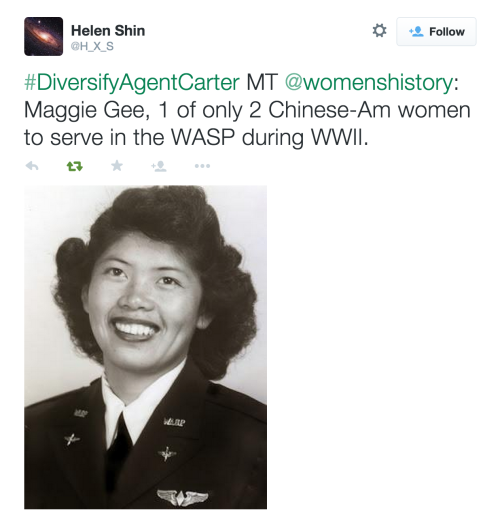This screenshot has width=500, height=519.
Task: Open #DiversifyAgentCarter hashtag
Action: (x=132, y=82)
